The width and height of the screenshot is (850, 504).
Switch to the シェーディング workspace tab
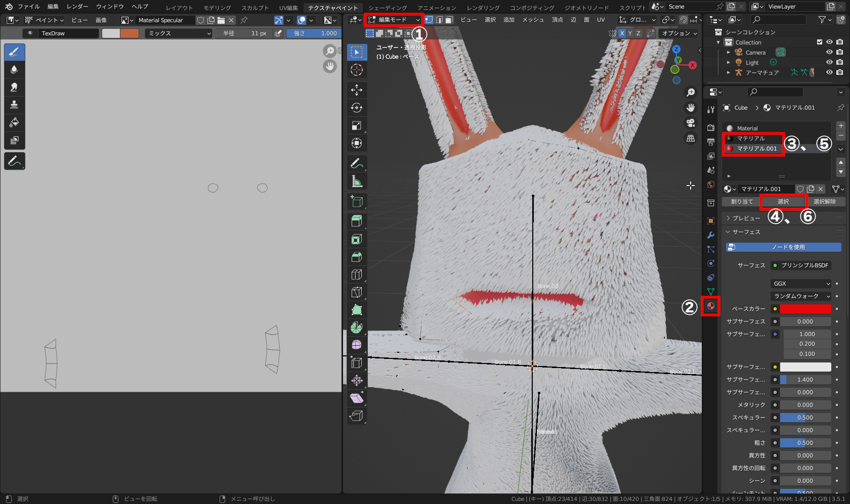[387, 8]
